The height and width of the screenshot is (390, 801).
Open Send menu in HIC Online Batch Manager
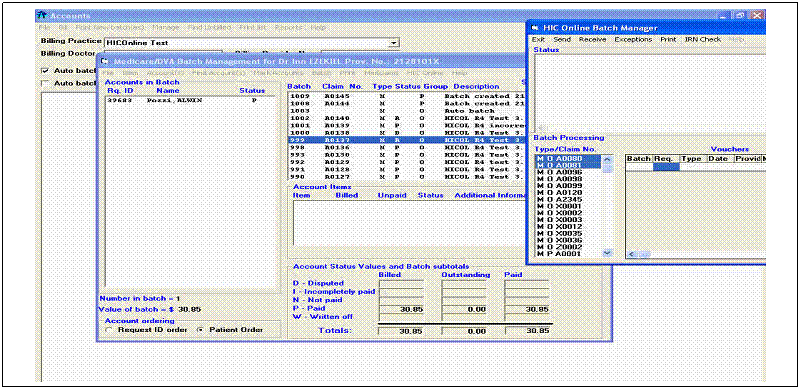point(562,39)
